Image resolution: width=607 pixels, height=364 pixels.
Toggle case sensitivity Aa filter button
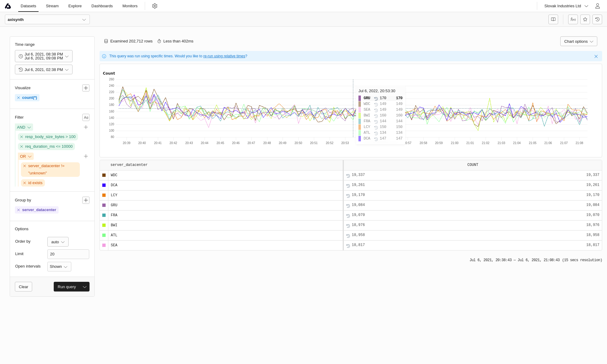click(86, 117)
